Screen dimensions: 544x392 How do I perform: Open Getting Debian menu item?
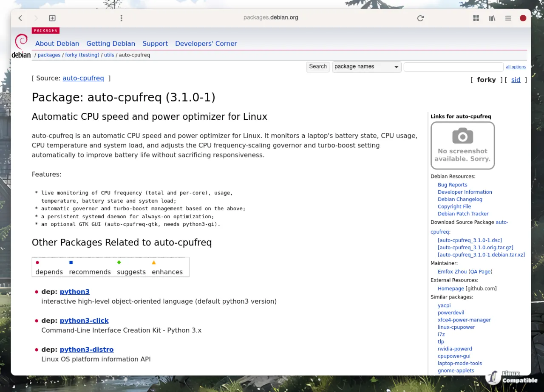[110, 43]
